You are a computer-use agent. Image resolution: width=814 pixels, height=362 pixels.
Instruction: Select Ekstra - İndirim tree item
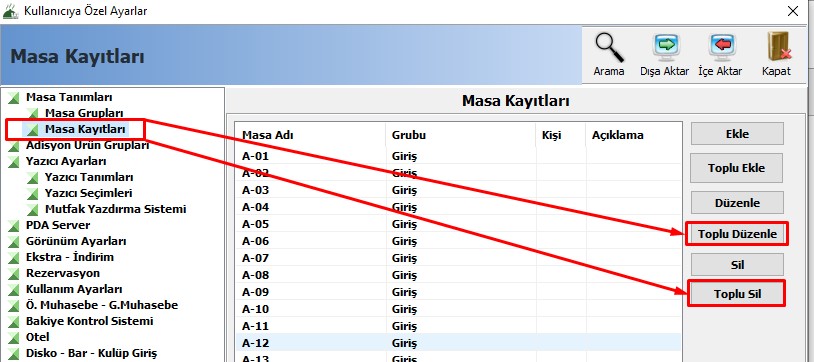tap(70, 257)
